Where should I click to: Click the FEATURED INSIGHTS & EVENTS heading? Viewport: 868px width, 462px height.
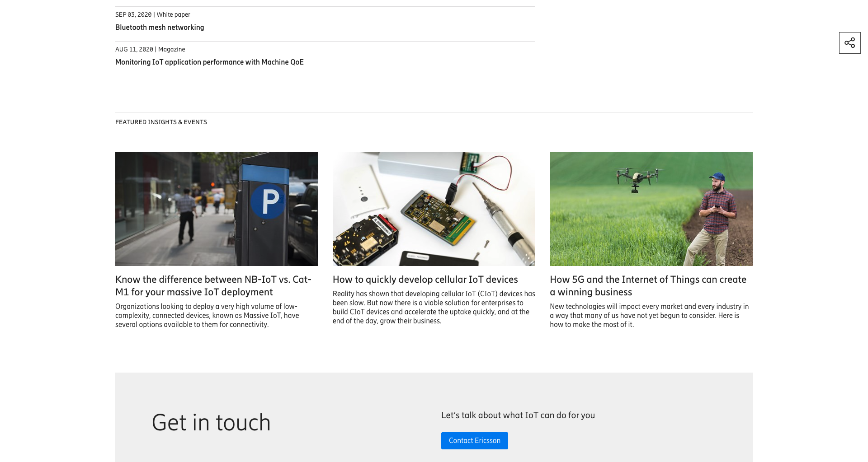[x=161, y=122]
